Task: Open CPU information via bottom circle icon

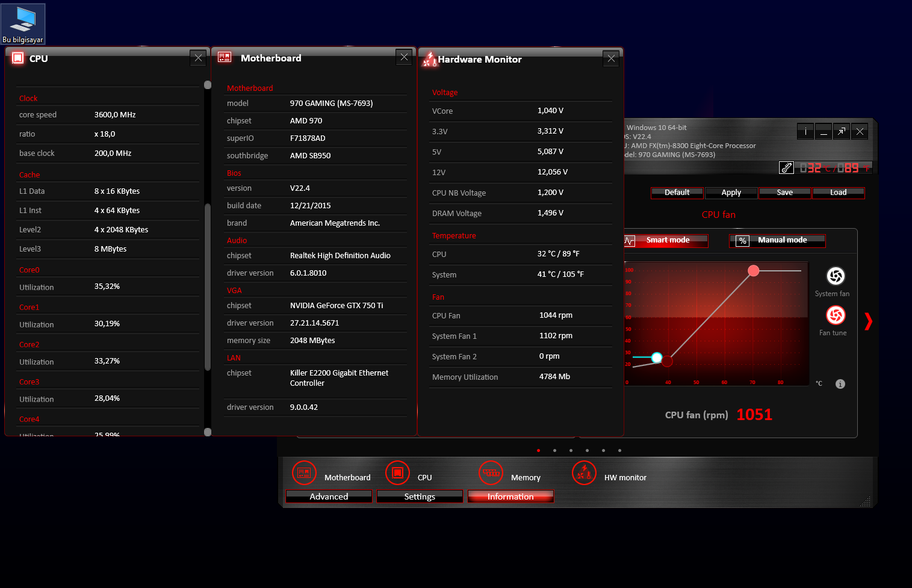Action: click(x=397, y=473)
